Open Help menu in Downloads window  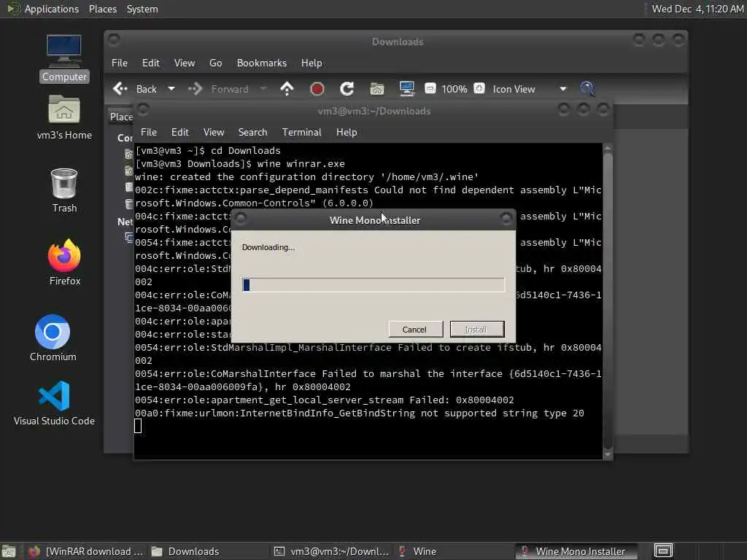(x=311, y=63)
